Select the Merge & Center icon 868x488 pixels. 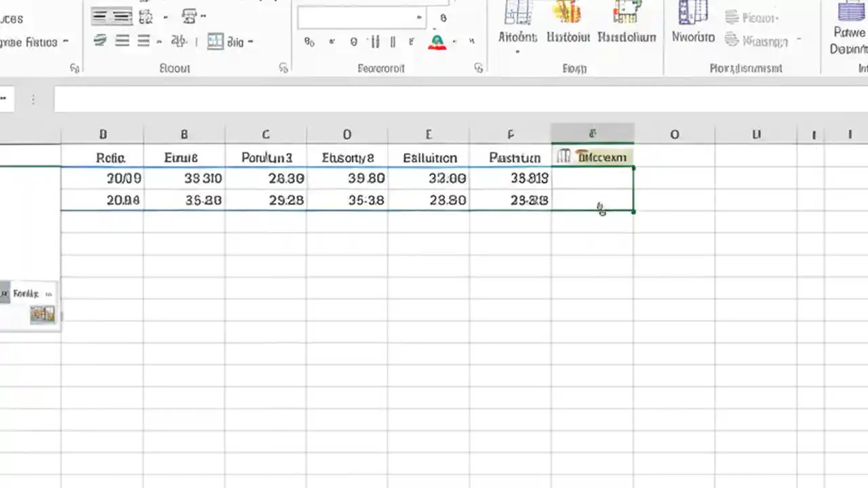[216, 41]
